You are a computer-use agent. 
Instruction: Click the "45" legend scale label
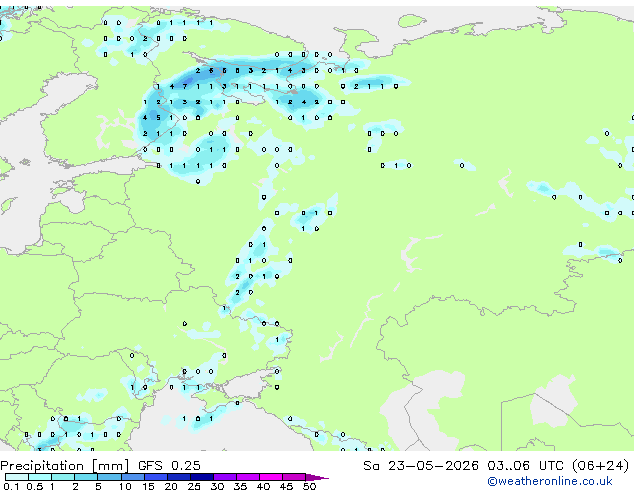[x=287, y=486]
